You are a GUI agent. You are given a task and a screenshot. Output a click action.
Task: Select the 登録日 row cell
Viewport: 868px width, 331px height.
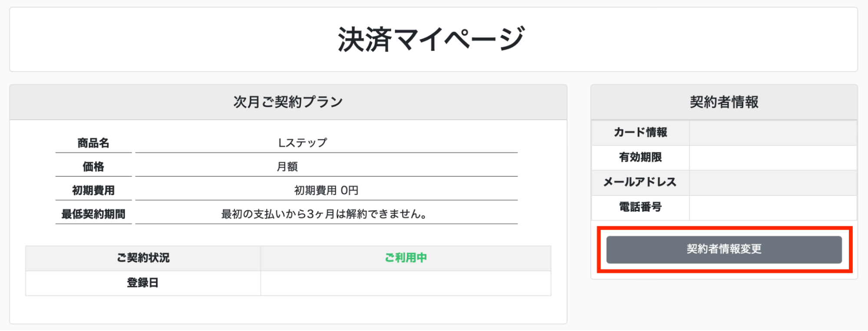coord(142,284)
